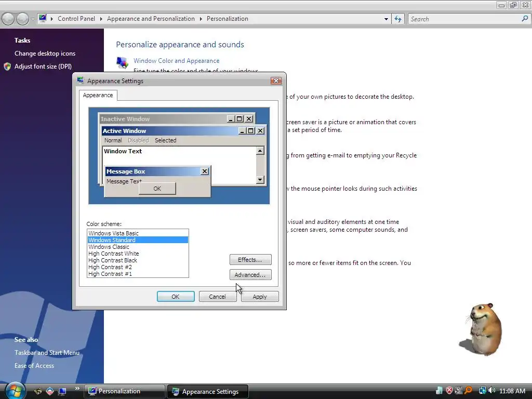Open the volume speaker tray icon
The image size is (532, 399).
[x=491, y=391]
